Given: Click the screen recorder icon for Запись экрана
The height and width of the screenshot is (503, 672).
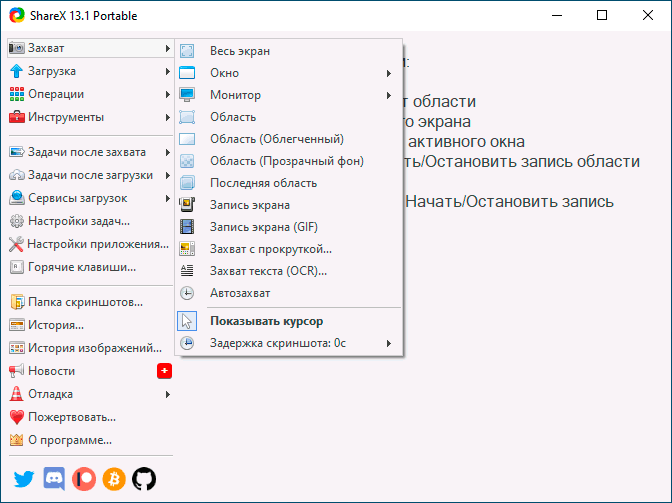Looking at the screenshot, I should [187, 205].
